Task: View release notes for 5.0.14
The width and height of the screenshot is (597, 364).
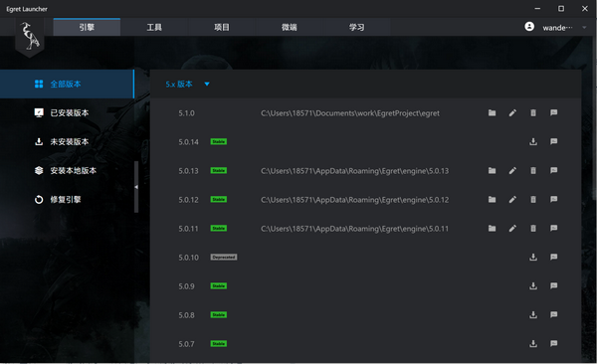Action: (x=553, y=141)
